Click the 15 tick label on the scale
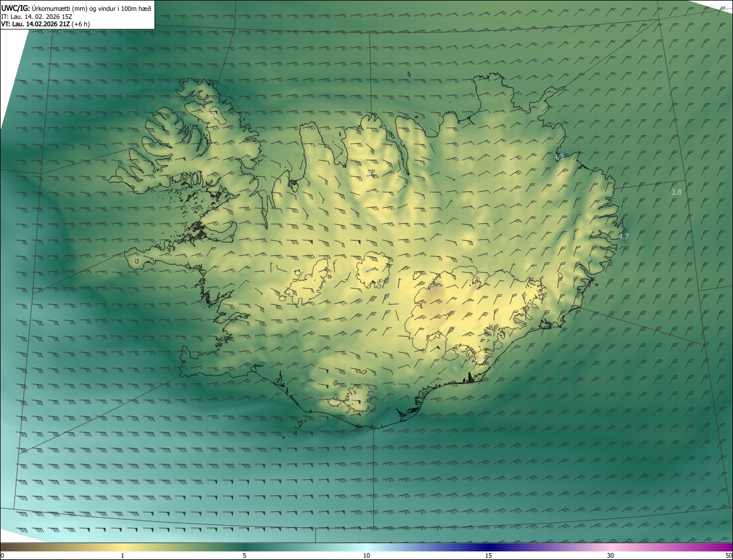The height and width of the screenshot is (560, 733). 488,556
